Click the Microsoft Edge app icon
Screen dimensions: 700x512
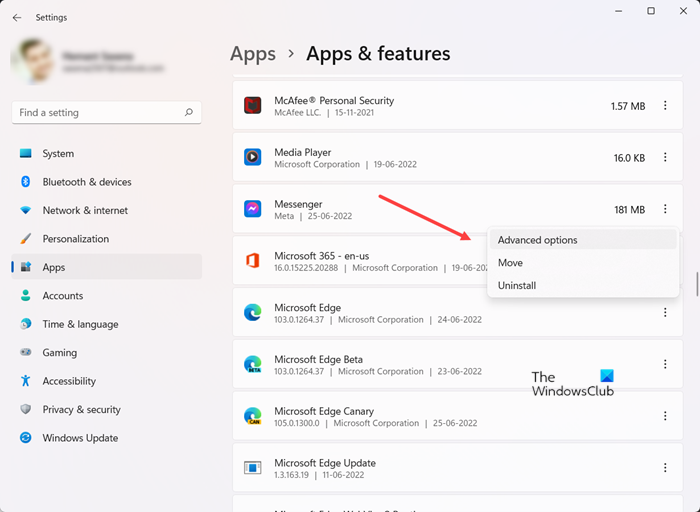pos(253,312)
